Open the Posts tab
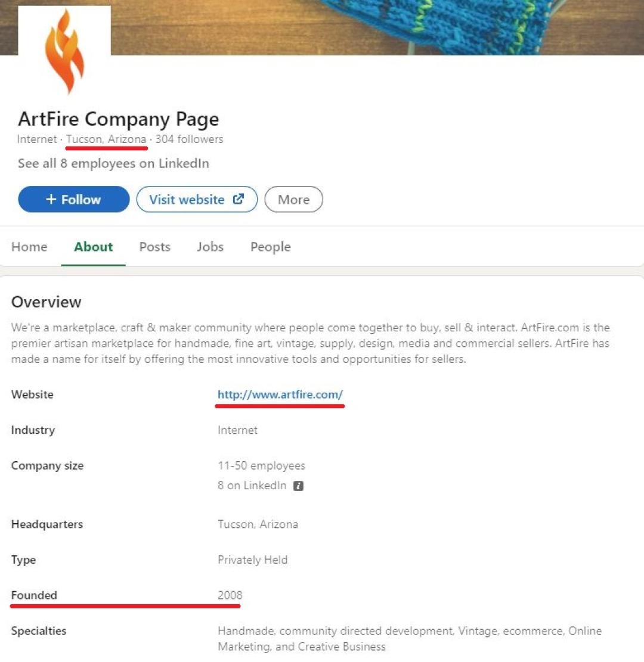644x662 pixels. click(x=154, y=247)
